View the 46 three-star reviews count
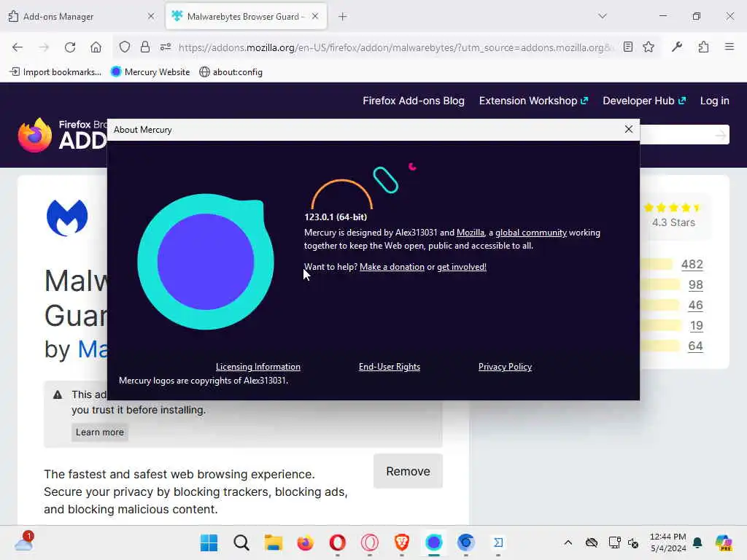Viewport: 747px width, 560px height. 695,306
